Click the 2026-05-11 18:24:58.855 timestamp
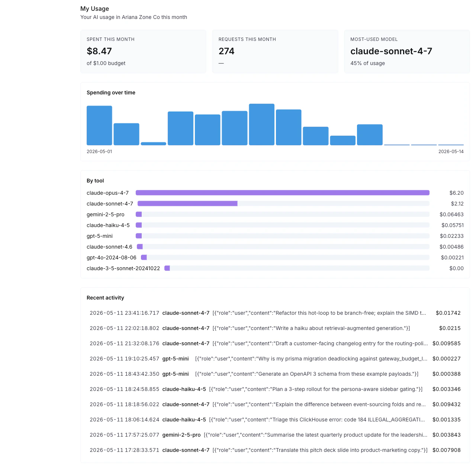 click(125, 389)
